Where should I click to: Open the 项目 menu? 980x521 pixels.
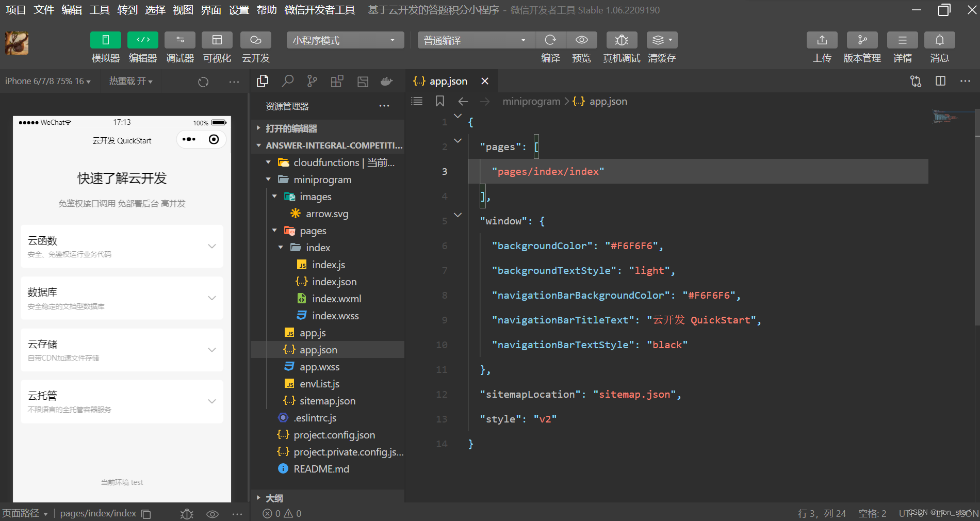(15, 10)
